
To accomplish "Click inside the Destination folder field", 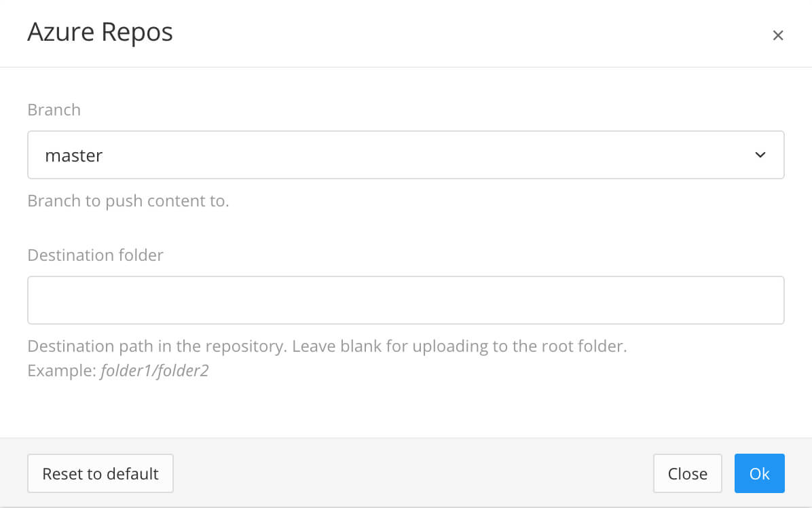I will (x=406, y=299).
